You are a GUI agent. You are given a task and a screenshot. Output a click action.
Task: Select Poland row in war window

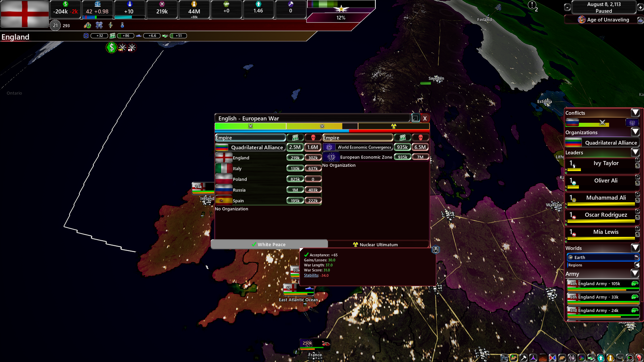[268, 179]
